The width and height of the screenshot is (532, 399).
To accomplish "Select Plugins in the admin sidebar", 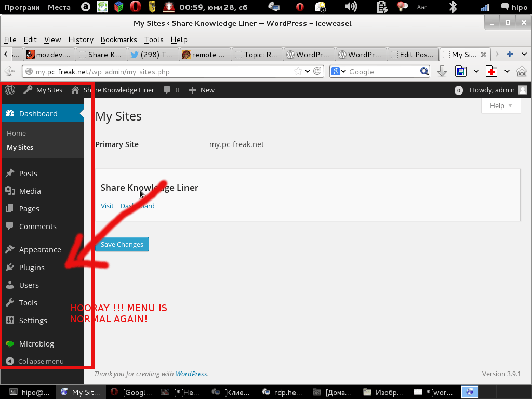I will [x=32, y=267].
